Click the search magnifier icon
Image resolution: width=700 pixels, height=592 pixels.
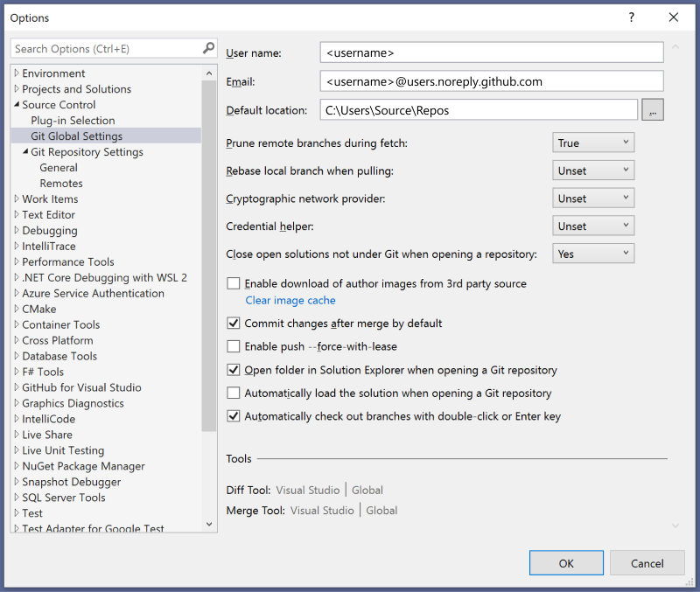(207, 48)
